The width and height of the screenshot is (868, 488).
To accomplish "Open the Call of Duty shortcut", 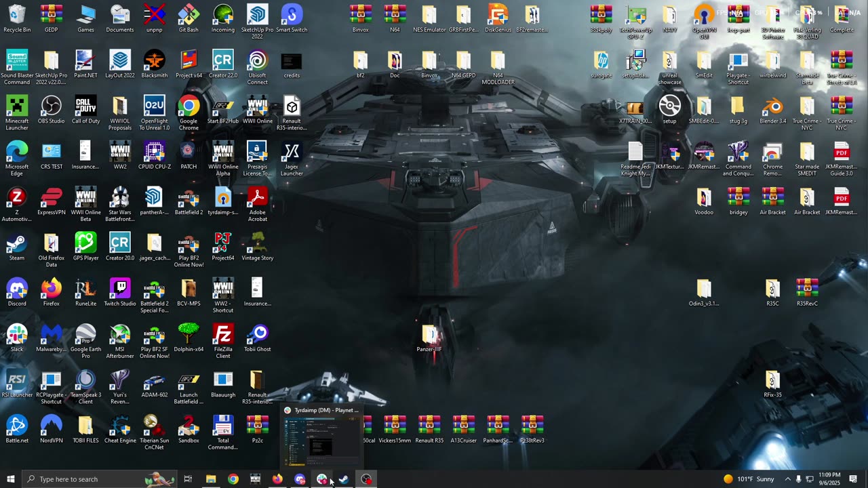I will (85, 110).
